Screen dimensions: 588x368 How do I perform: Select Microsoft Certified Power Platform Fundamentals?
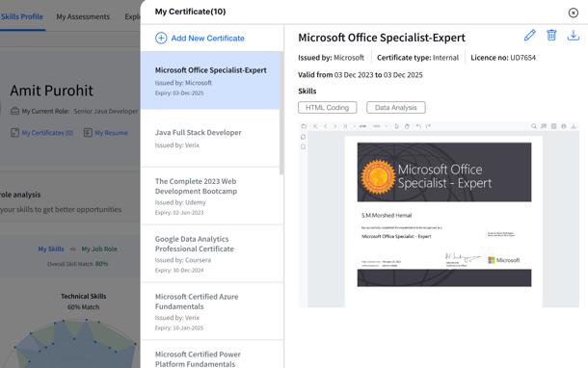pos(212,355)
